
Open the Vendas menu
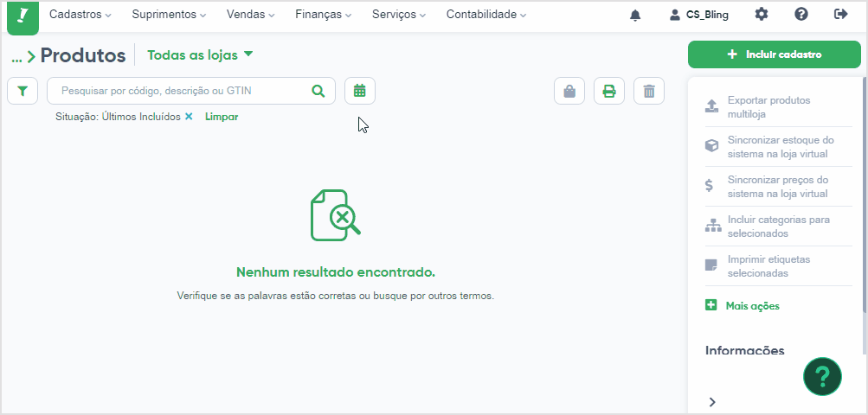[251, 15]
